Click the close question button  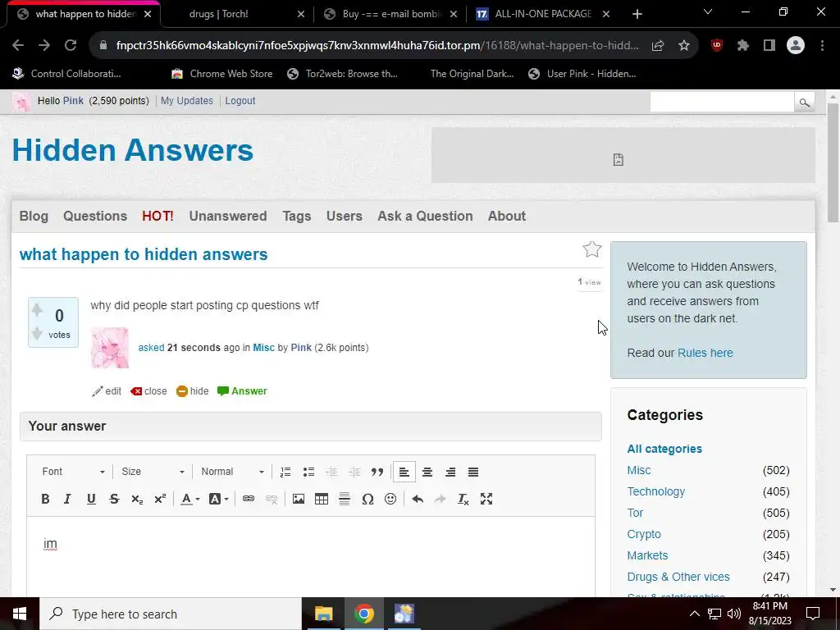tap(149, 391)
